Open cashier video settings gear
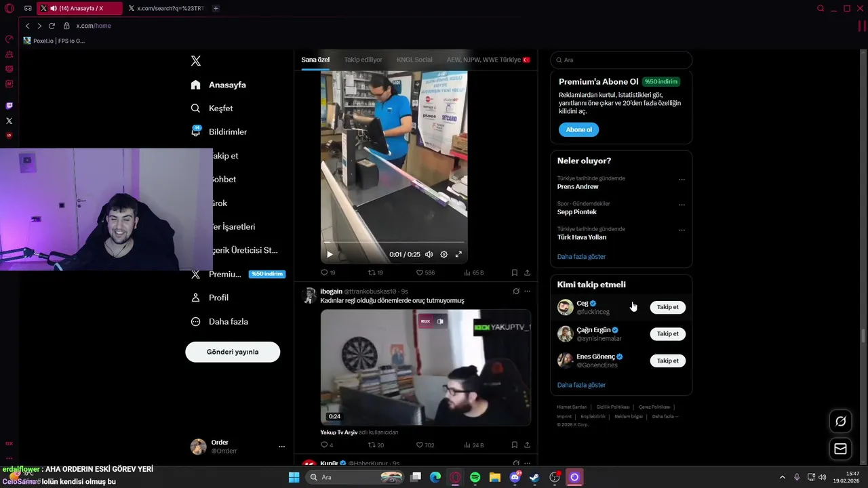This screenshot has width=868, height=488. (x=443, y=254)
